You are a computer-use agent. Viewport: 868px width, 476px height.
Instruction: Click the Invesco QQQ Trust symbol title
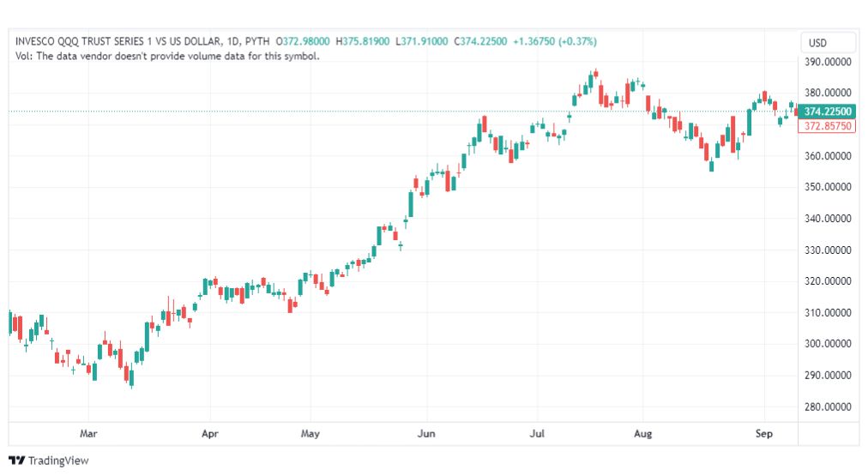[x=119, y=41]
